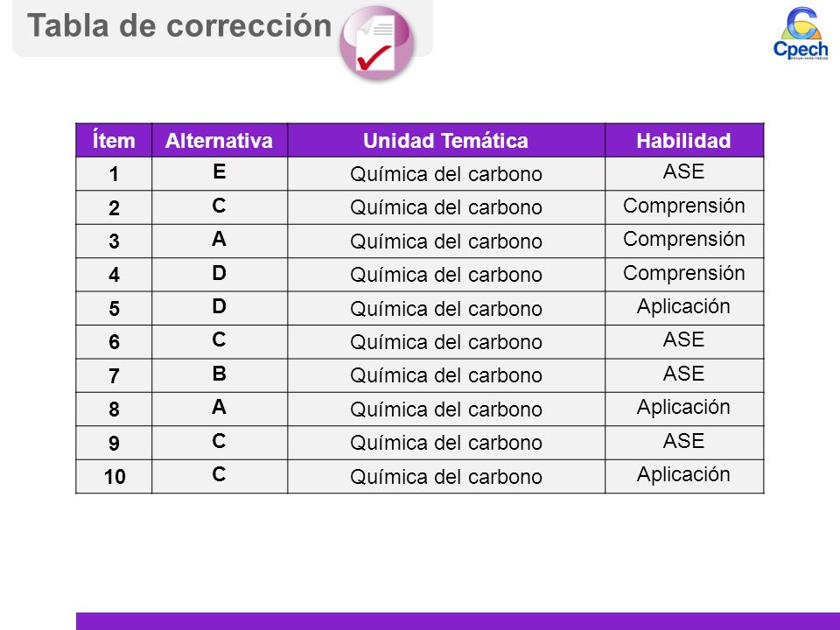Click Aplicación cell in item 5 row
This screenshot has height=630, width=840.
coord(684,308)
